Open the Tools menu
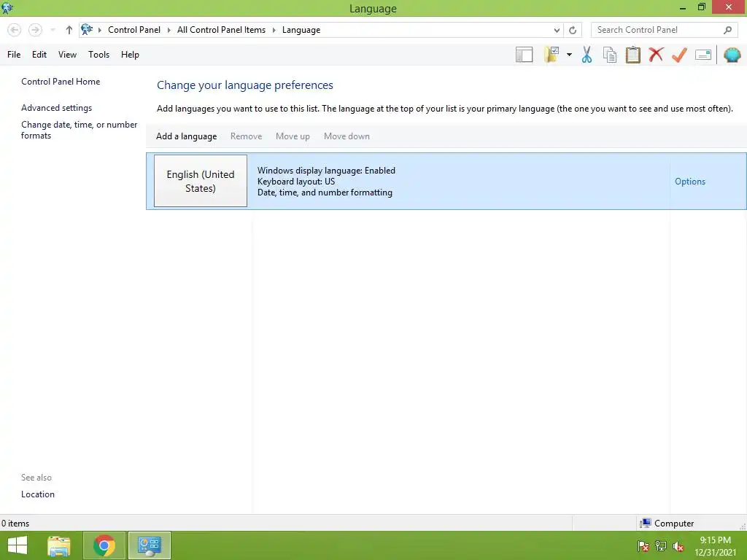Viewport: 747px width, 560px height. [98, 55]
